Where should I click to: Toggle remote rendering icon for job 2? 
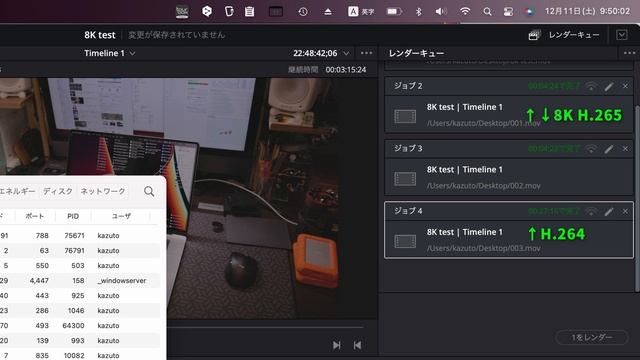[x=591, y=86]
